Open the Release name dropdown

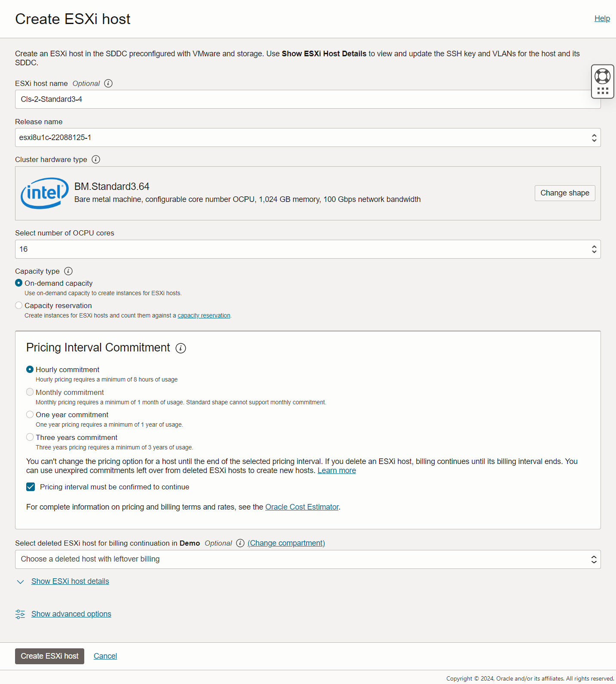click(308, 137)
